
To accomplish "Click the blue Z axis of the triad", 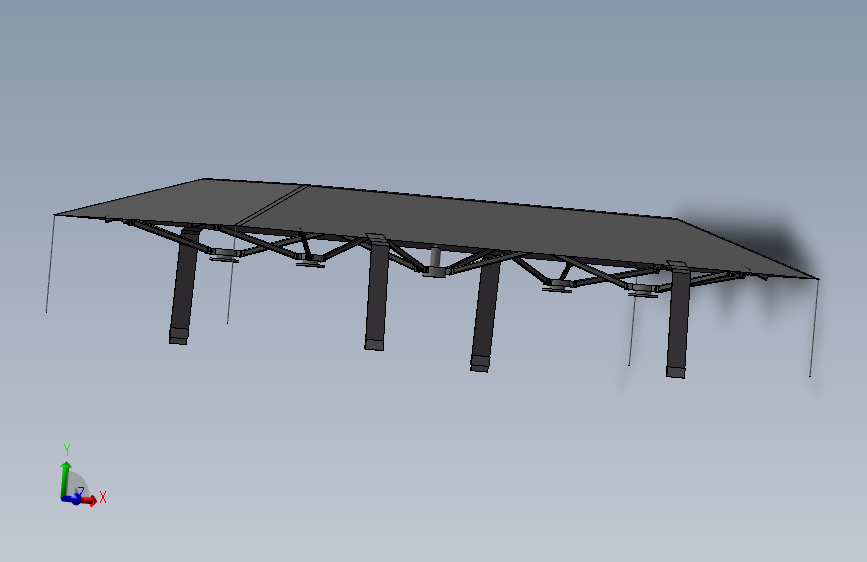I will 73,499.
